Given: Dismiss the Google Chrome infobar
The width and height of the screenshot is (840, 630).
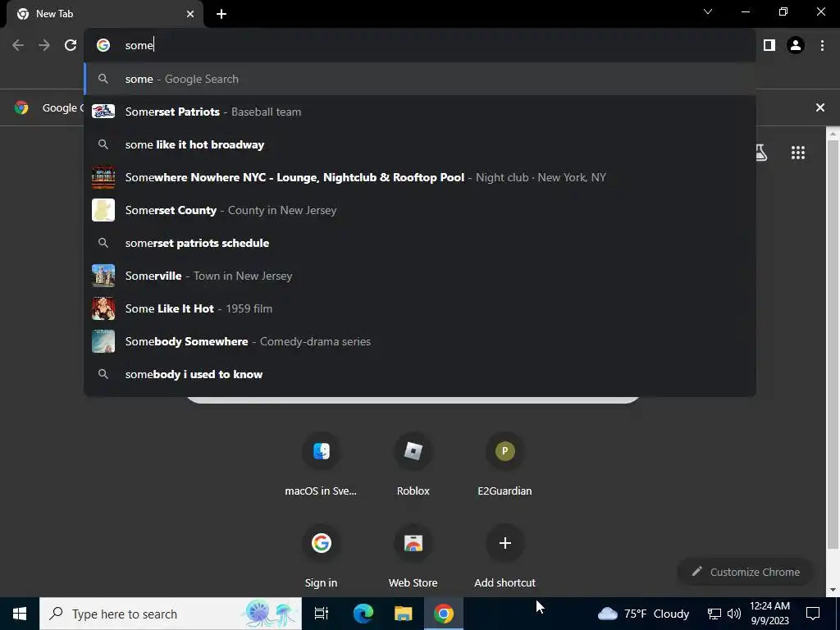Looking at the screenshot, I should [x=819, y=107].
